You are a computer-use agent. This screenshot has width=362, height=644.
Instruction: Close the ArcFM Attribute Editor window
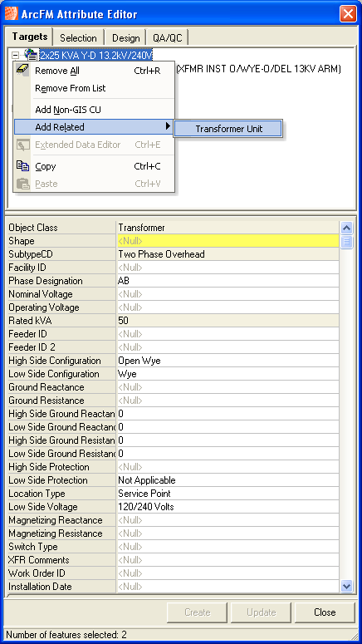click(348, 14)
